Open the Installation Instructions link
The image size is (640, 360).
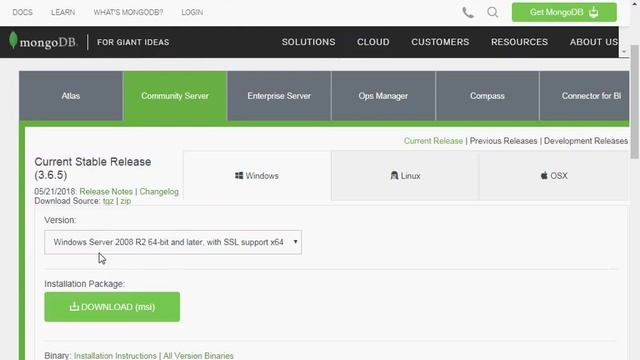click(x=115, y=356)
